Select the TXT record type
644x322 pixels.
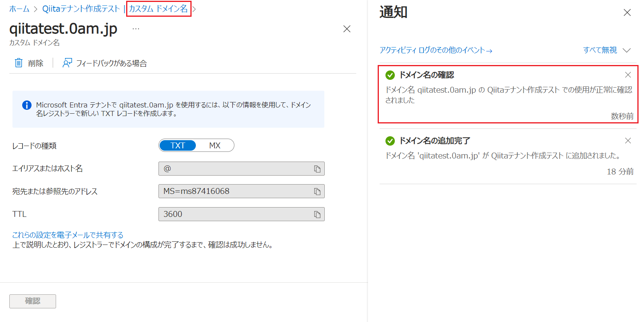pyautogui.click(x=178, y=145)
